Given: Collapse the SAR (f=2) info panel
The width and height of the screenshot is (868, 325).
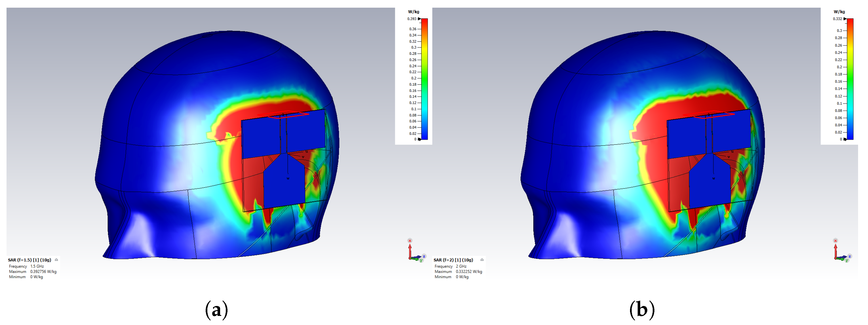Looking at the screenshot, I should (482, 260).
